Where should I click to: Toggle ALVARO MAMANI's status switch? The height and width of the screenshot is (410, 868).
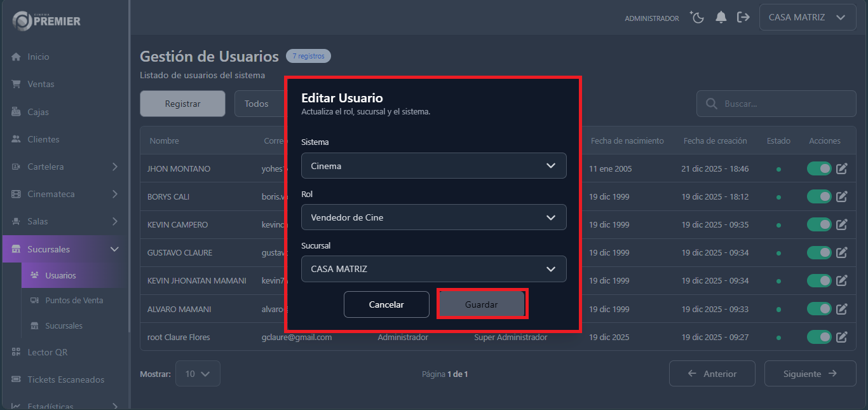click(x=818, y=309)
